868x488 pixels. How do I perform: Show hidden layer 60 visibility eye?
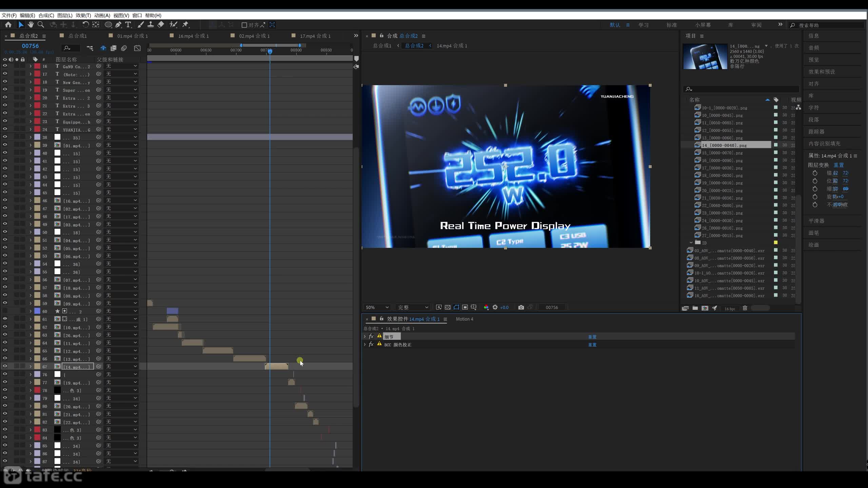(x=5, y=311)
